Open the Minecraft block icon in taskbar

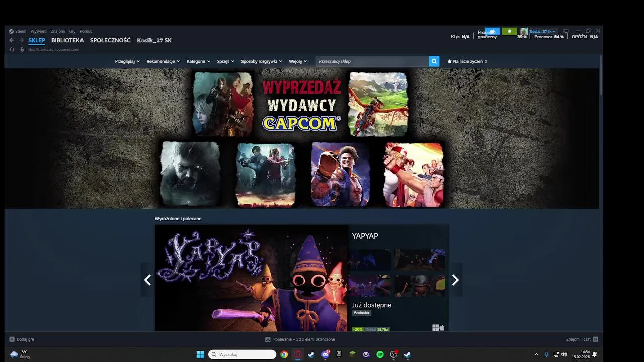pyautogui.click(x=352, y=354)
